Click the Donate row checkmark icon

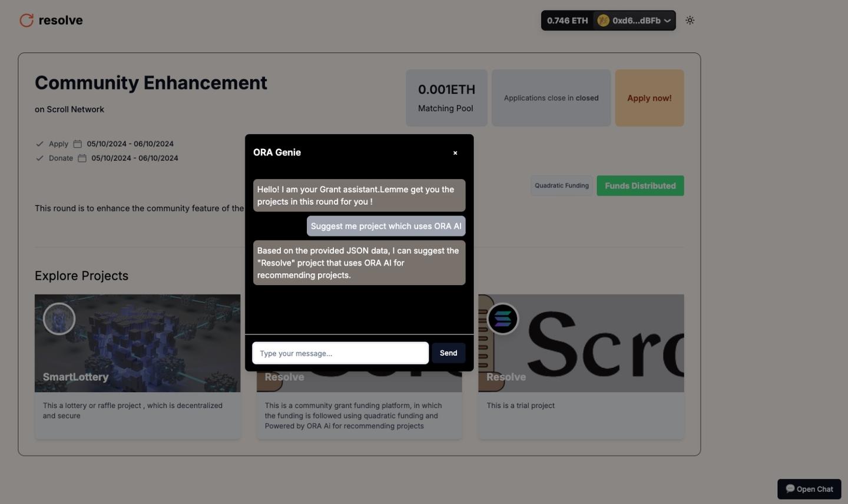tap(39, 158)
